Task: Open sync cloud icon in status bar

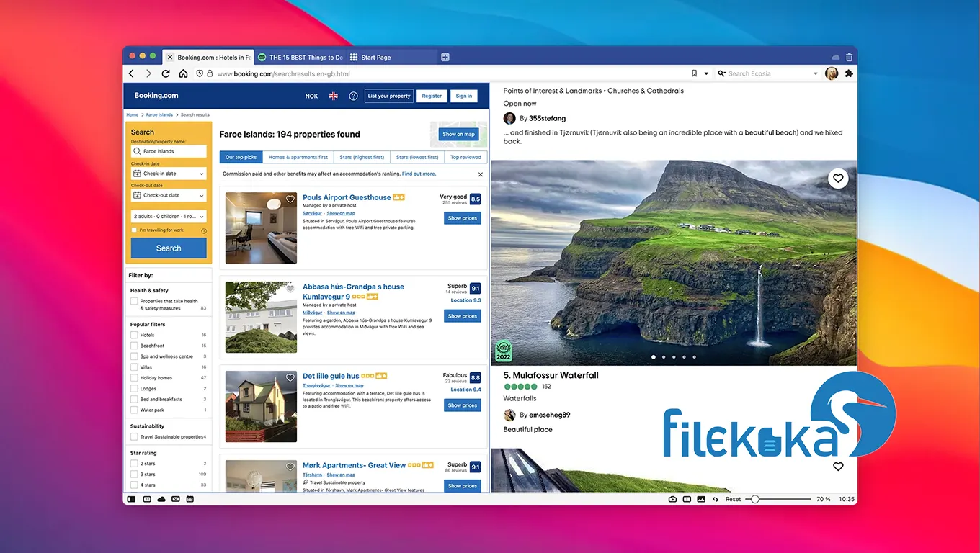Action: 161,499
